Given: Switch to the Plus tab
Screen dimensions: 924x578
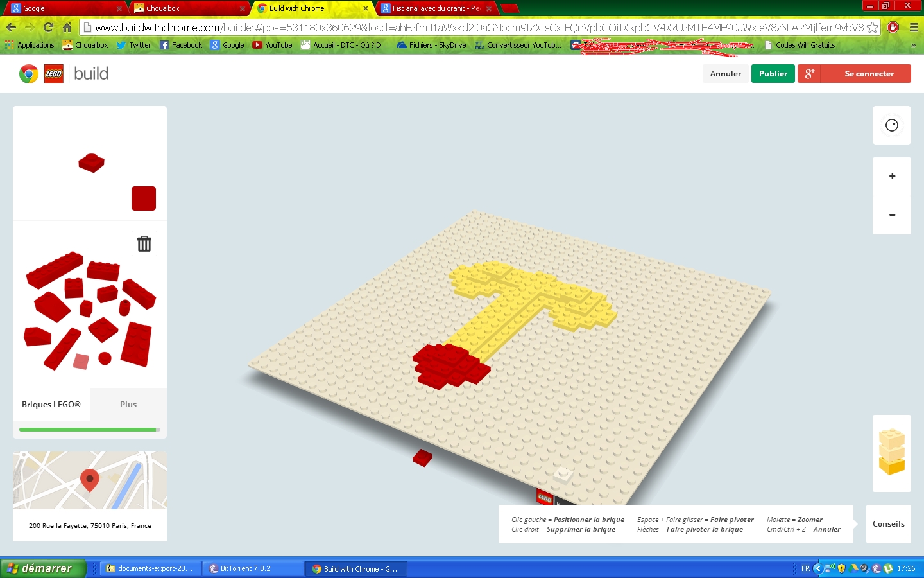Looking at the screenshot, I should coord(128,405).
